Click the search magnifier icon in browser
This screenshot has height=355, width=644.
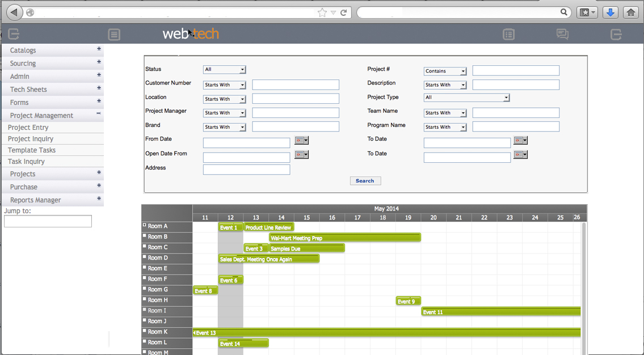pos(564,12)
